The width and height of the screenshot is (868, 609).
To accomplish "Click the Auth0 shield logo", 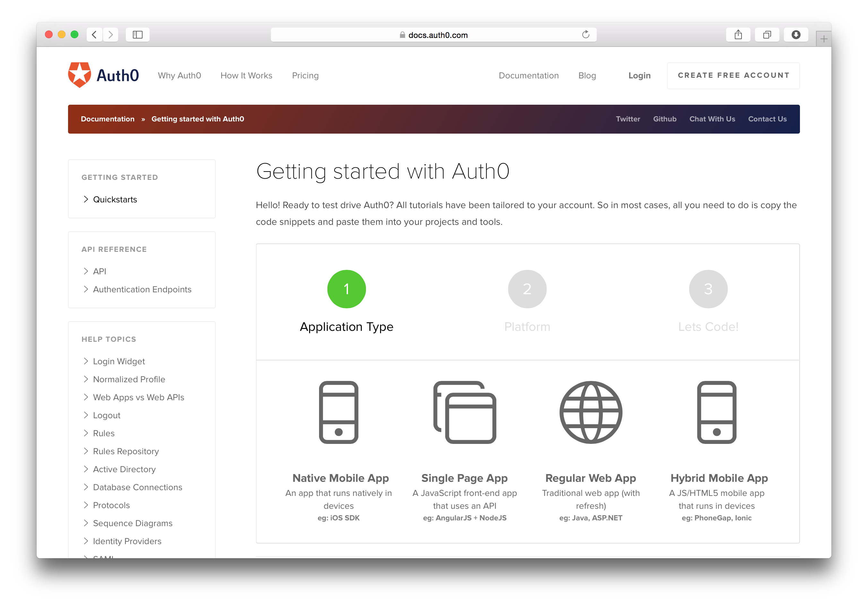I will pyautogui.click(x=79, y=75).
